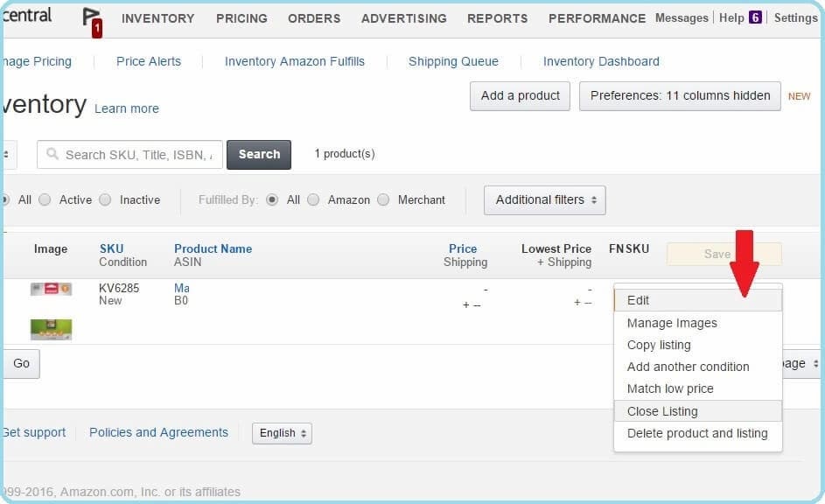The height and width of the screenshot is (504, 825).
Task: Choose Close Listing in the dropdown menu
Action: pos(662,411)
